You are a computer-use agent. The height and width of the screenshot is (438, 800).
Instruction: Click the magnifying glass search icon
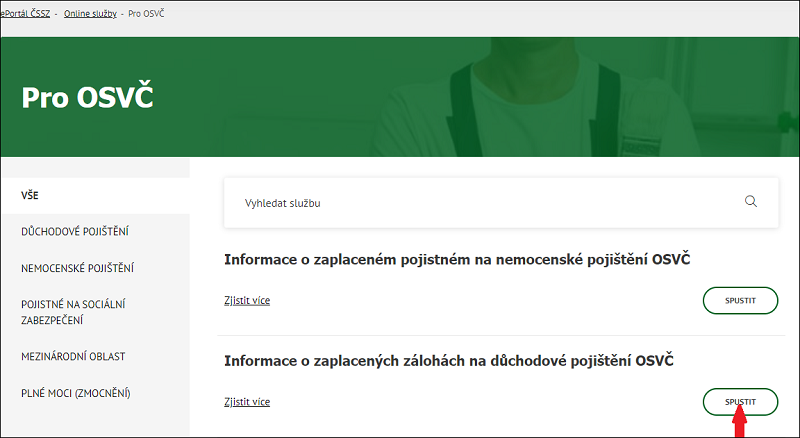751,201
